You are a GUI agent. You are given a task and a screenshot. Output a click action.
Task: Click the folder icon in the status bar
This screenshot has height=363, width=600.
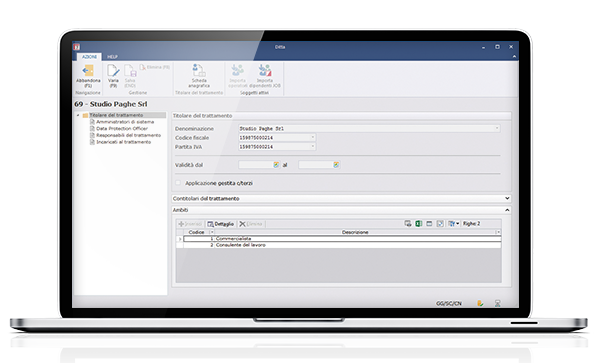coord(480,303)
